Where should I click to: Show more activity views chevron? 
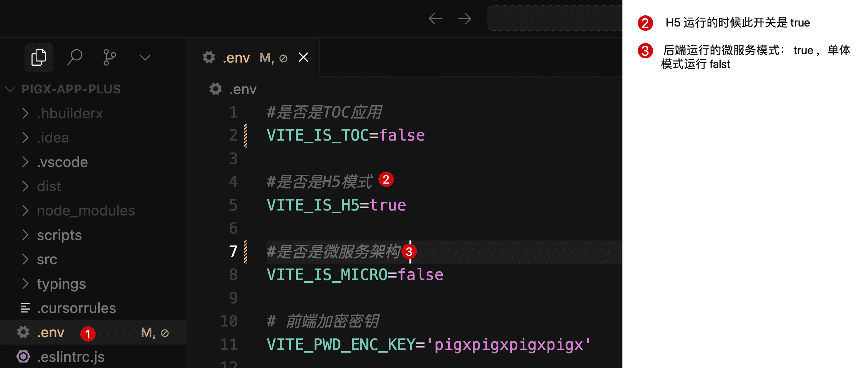[x=145, y=58]
